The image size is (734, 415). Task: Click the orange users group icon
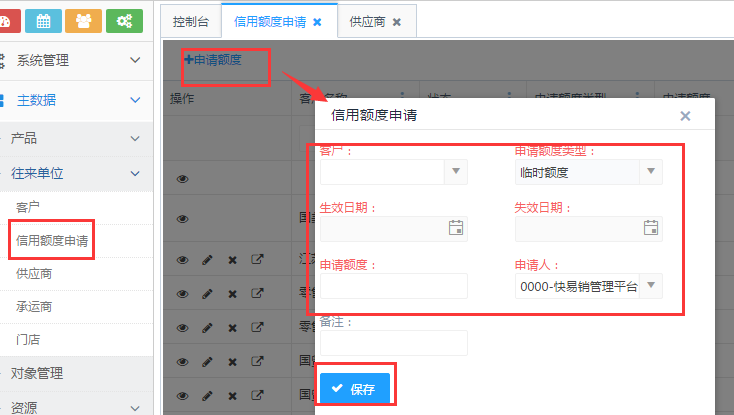pyautogui.click(x=83, y=20)
